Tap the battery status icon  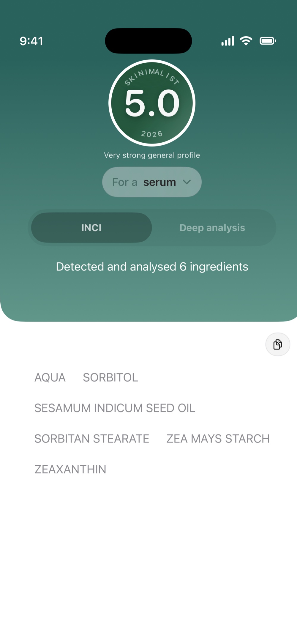pos(268,41)
